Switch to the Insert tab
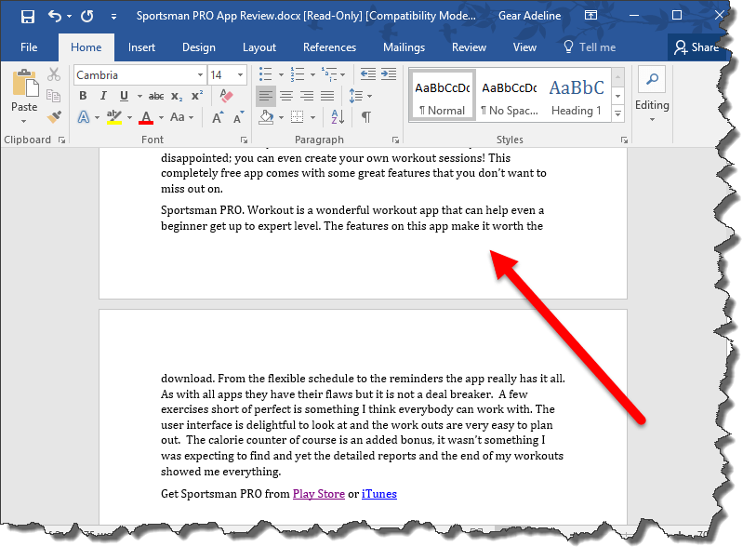This screenshot has width=756, height=560. (141, 47)
